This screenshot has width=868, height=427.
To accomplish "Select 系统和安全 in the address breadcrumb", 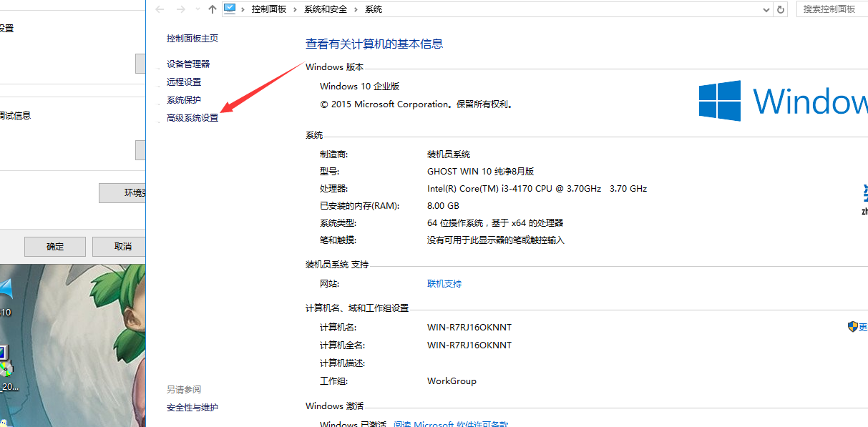I will tap(326, 9).
